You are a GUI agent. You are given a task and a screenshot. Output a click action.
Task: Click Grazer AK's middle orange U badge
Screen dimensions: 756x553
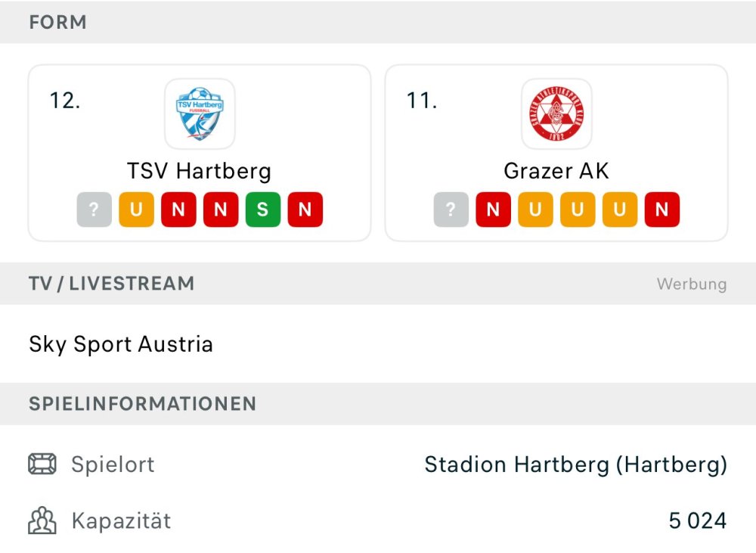point(578,210)
